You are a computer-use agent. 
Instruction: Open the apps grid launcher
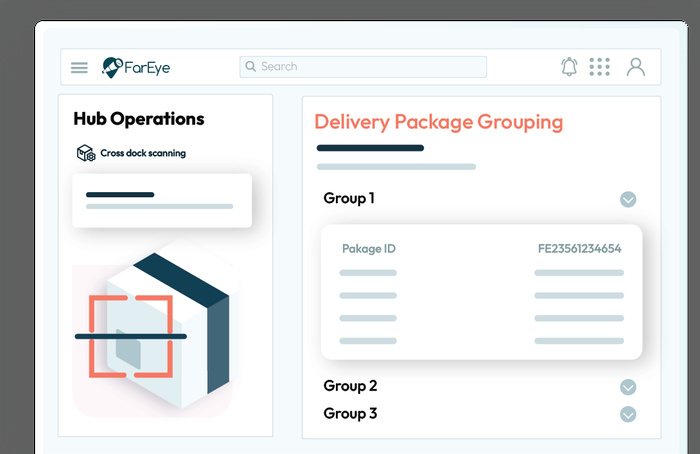[599, 67]
